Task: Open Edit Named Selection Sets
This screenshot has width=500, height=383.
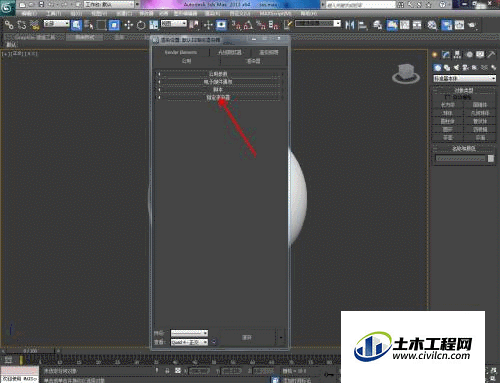Action: [288, 25]
